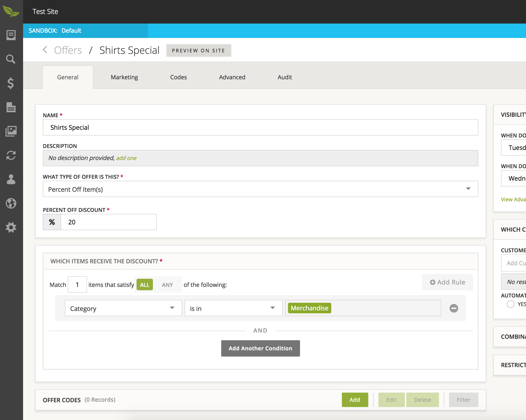Switch match mode to ANY
Screen dimensions: 526x420
[167, 284]
